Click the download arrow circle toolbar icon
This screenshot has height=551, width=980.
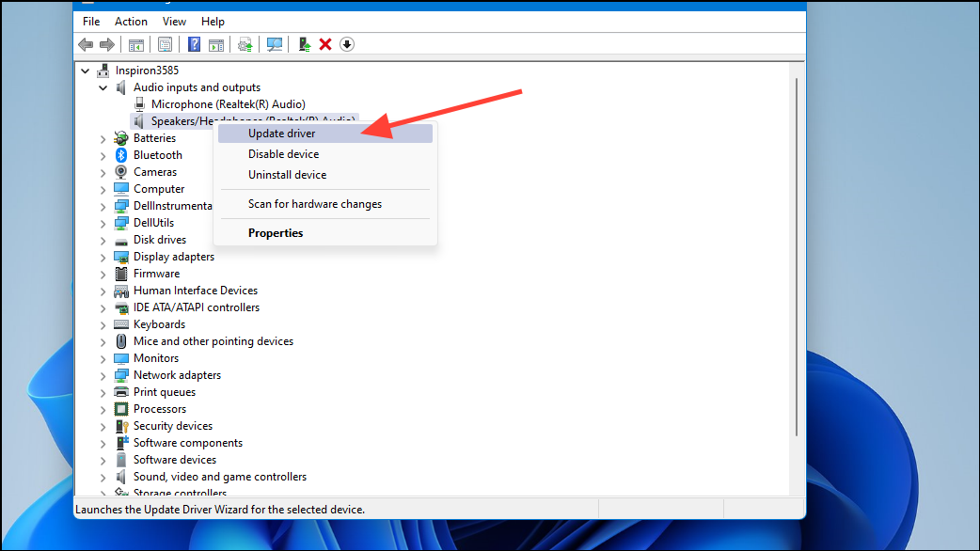tap(347, 44)
